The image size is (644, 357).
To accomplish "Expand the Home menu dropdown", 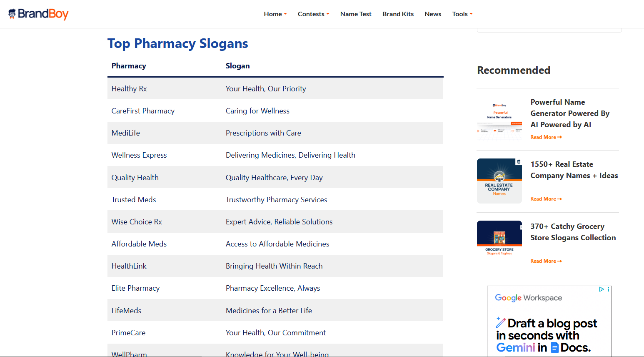I will coord(275,14).
